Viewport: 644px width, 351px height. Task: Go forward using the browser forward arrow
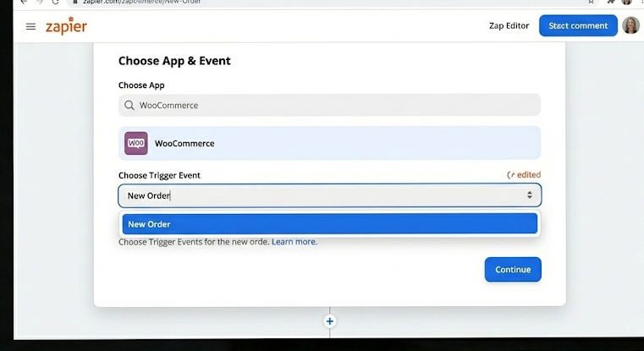click(x=39, y=3)
